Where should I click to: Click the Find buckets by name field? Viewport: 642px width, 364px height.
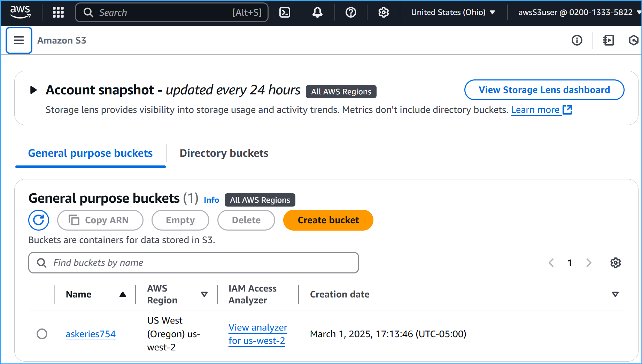pos(194,263)
